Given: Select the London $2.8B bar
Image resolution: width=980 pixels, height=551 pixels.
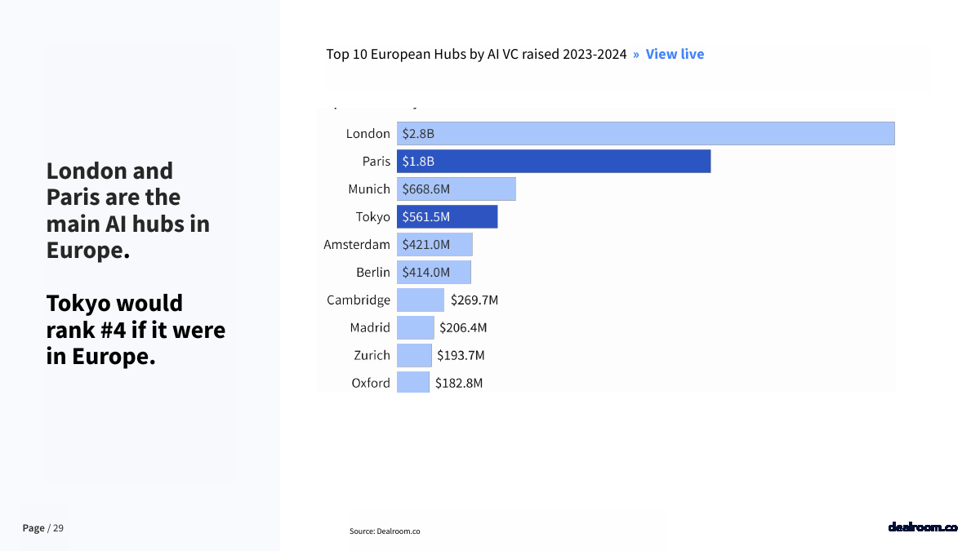Looking at the screenshot, I should pos(645,134).
